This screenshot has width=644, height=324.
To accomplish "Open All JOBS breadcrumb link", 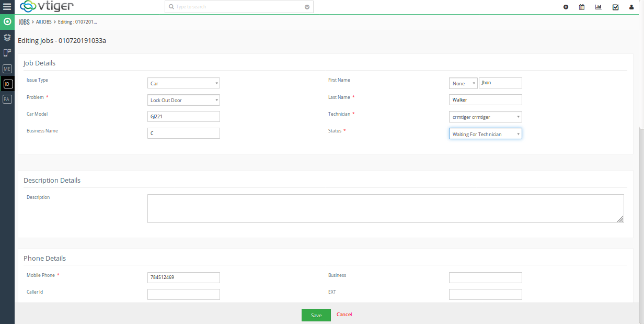I will tap(44, 22).
